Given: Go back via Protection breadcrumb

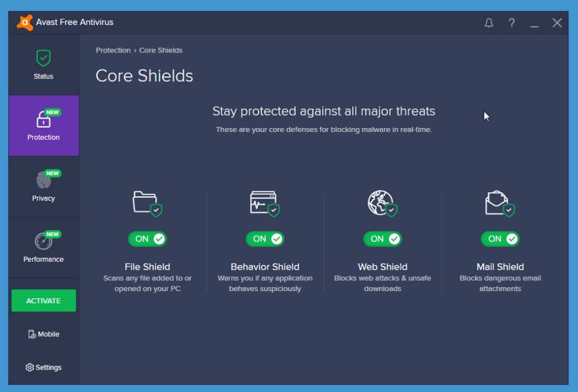Looking at the screenshot, I should click(113, 50).
